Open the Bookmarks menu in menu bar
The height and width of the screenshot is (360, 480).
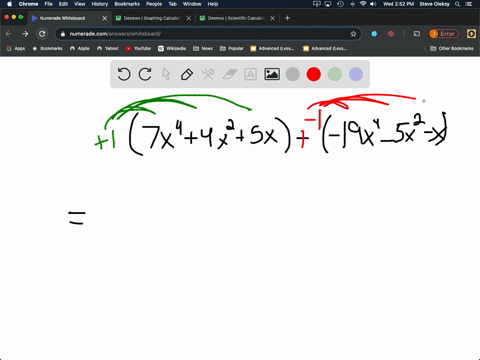pyautogui.click(x=127, y=4)
